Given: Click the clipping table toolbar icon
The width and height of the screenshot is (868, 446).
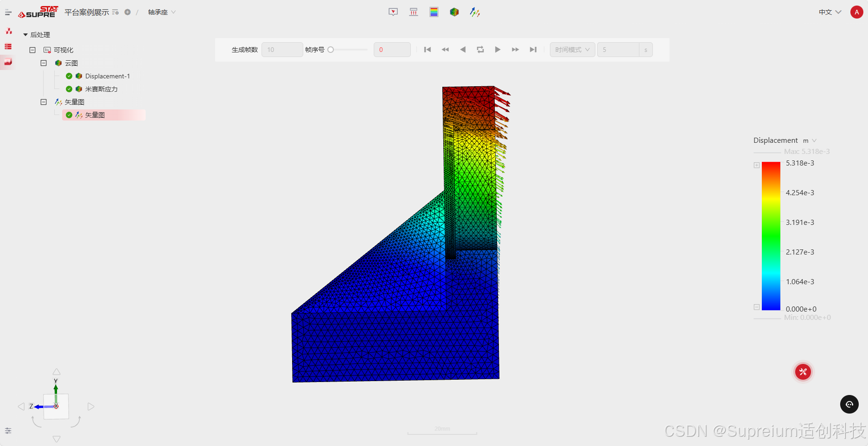Looking at the screenshot, I should click(414, 12).
